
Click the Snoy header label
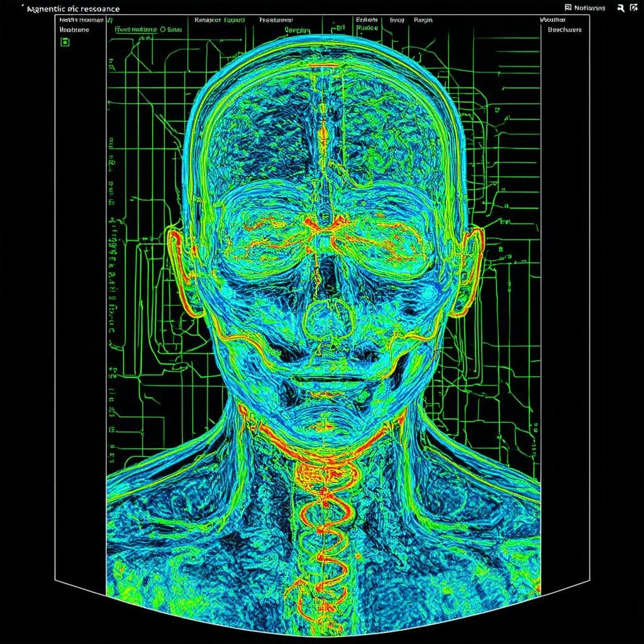click(397, 20)
